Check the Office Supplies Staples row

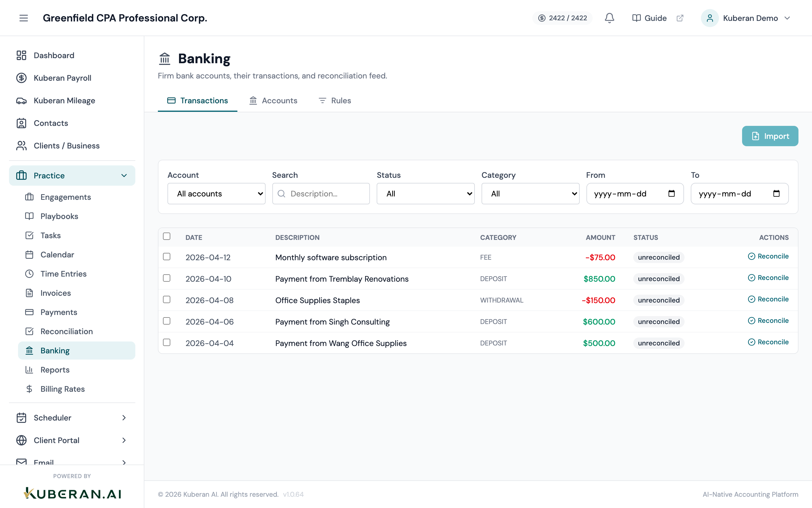coord(167,300)
